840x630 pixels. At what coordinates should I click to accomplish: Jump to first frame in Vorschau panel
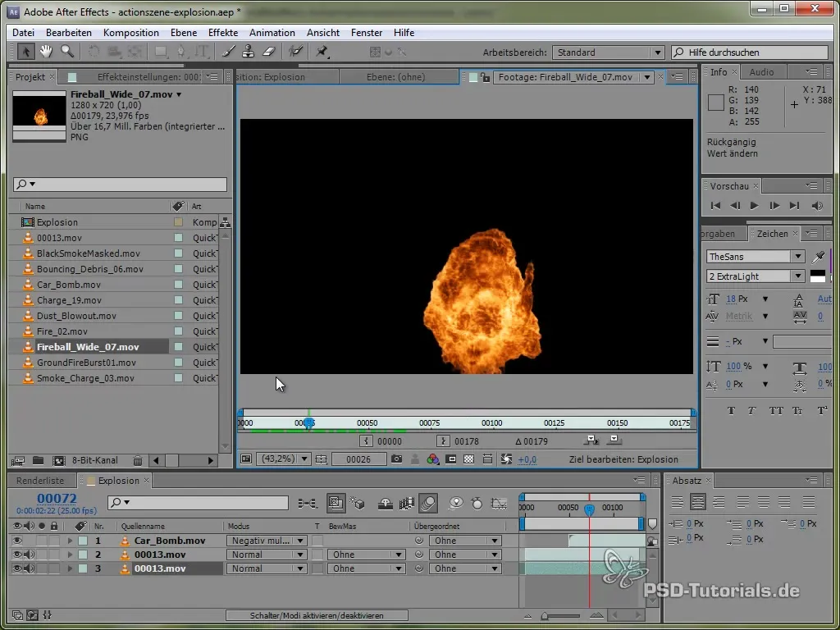[x=715, y=206]
